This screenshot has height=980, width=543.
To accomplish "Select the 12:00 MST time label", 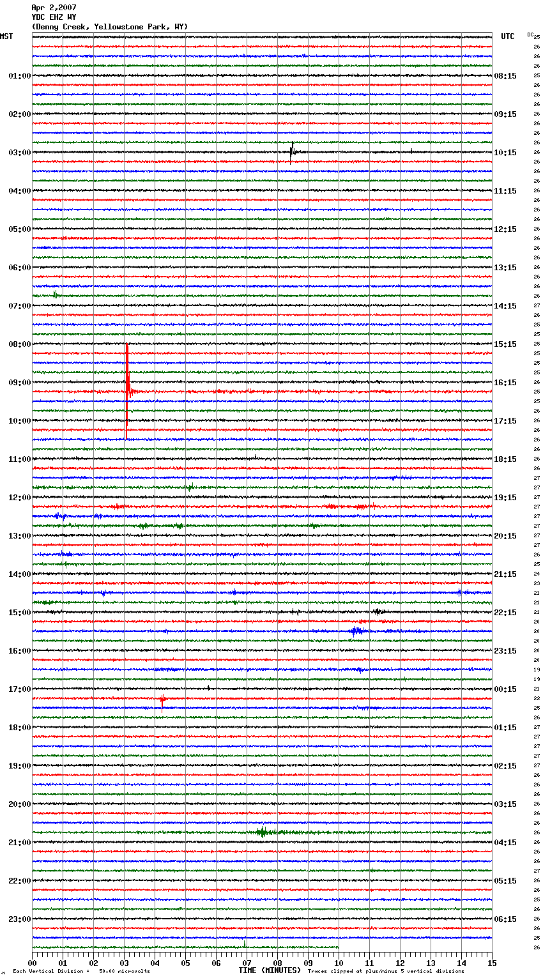I will (19, 498).
